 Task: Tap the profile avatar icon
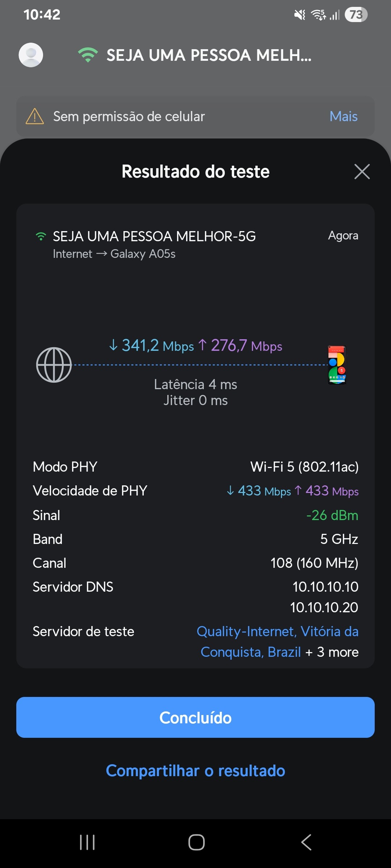31,55
